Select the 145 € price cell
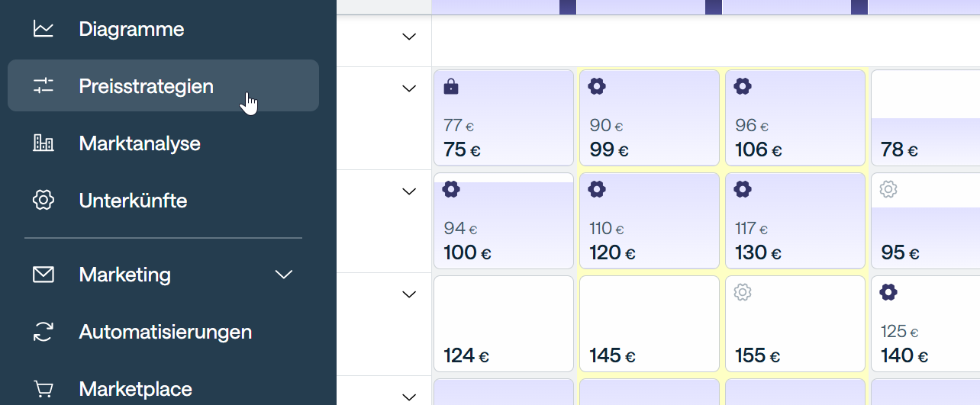Image resolution: width=980 pixels, height=405 pixels. click(x=649, y=324)
